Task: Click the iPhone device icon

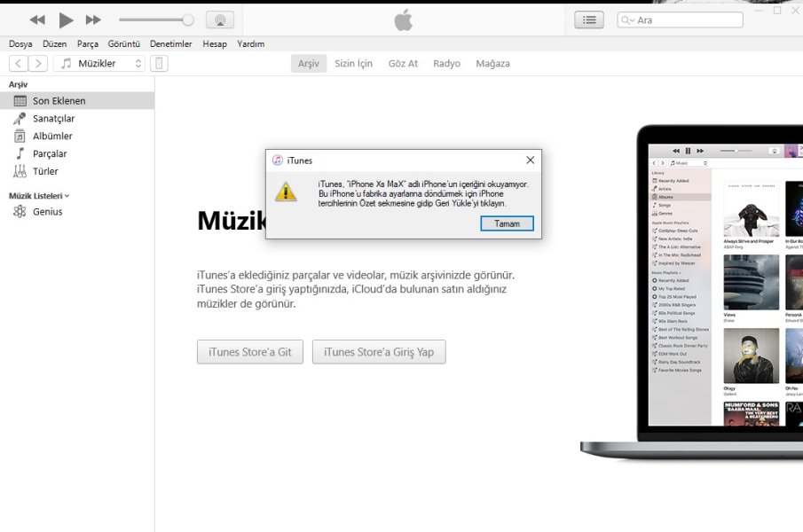Action: pyautogui.click(x=159, y=63)
